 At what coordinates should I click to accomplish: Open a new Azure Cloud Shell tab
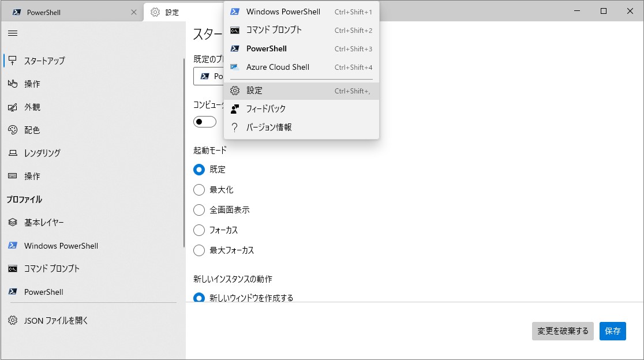tap(277, 67)
